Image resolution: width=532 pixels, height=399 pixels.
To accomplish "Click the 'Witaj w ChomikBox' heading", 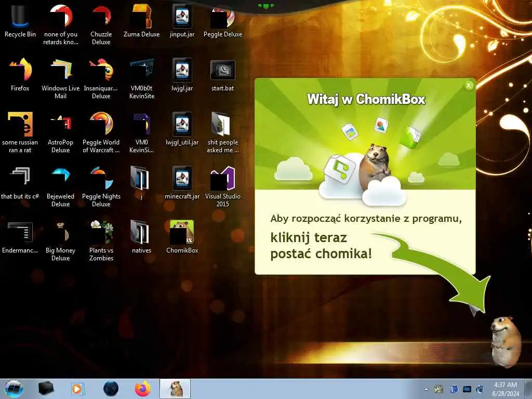I will 366,99.
